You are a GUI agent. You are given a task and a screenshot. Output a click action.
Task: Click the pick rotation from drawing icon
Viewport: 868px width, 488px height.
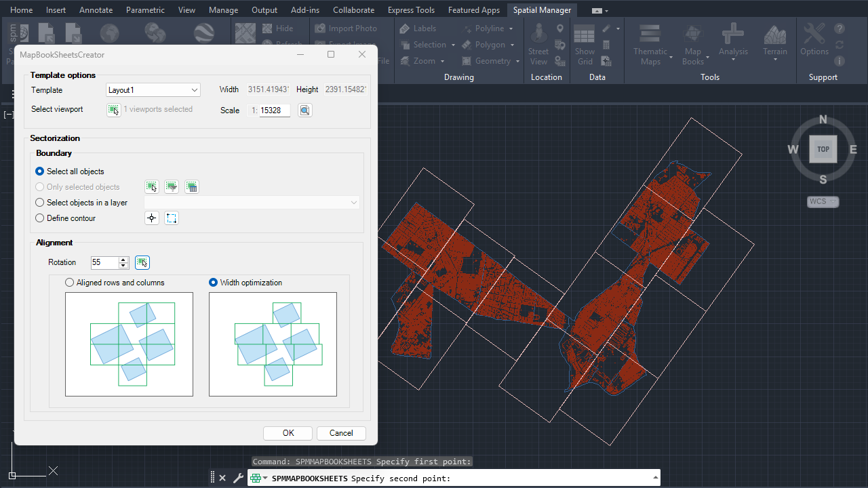[x=142, y=262]
